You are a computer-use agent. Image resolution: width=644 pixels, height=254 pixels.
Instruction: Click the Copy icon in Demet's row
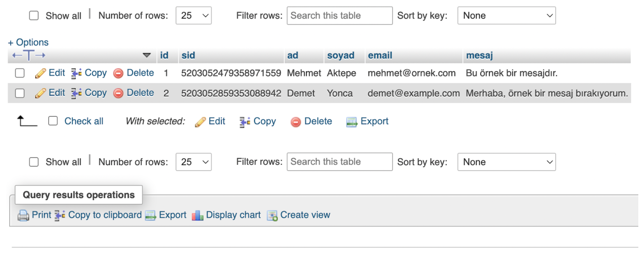pos(76,93)
